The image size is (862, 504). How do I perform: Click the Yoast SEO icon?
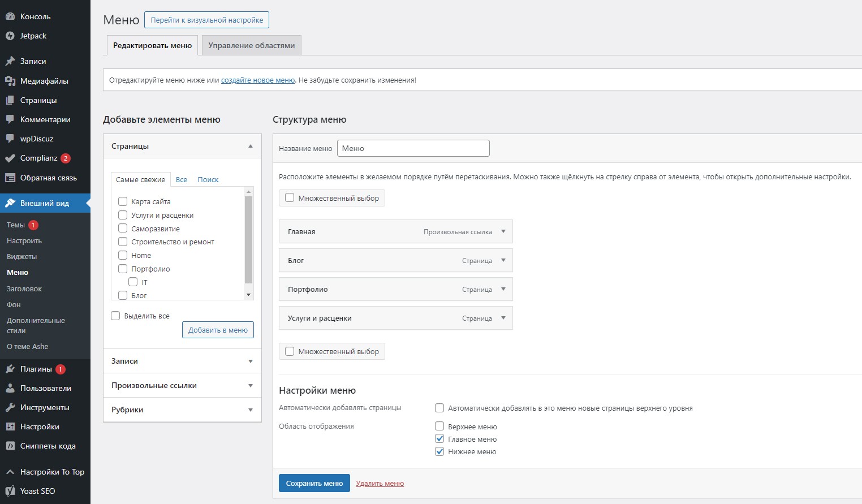tap(10, 491)
